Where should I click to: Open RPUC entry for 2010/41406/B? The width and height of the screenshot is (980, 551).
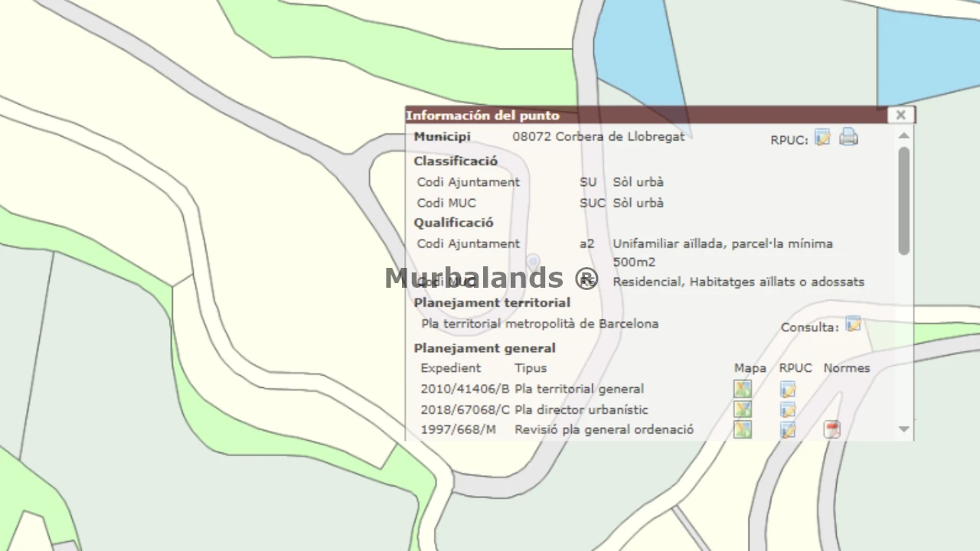[x=788, y=390]
